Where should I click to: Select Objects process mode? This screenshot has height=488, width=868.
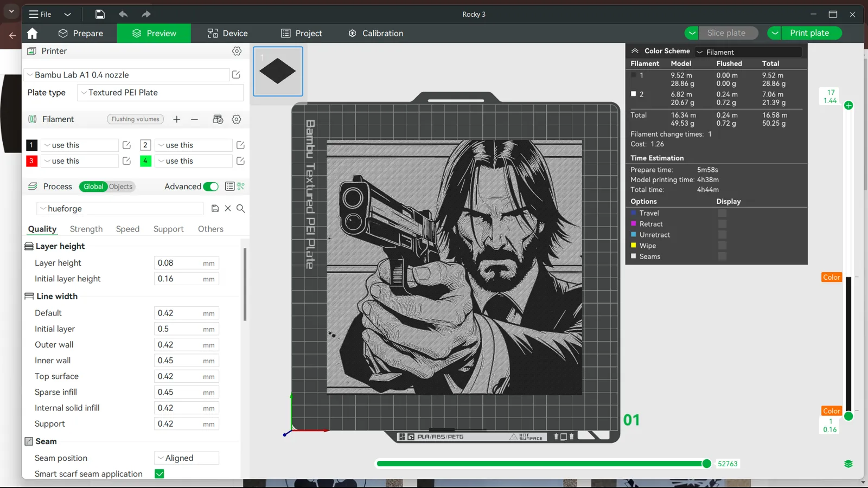coord(120,187)
